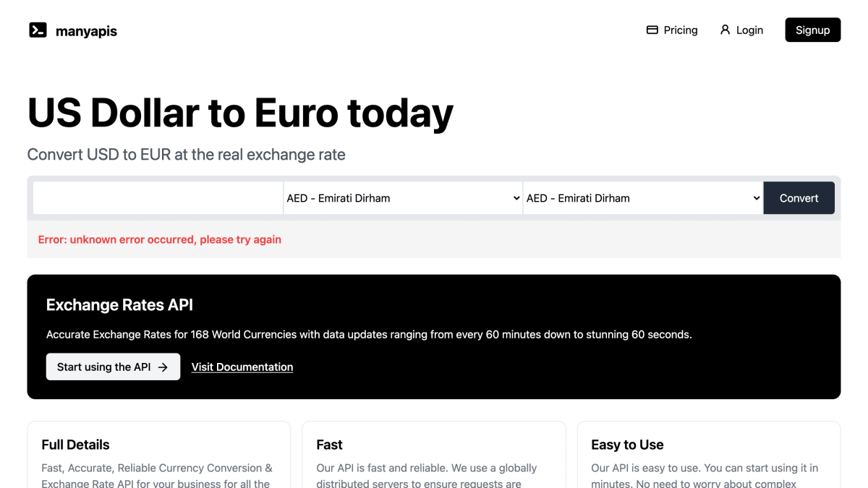
Task: Click the manyapis terminal logo icon
Action: coord(38,30)
